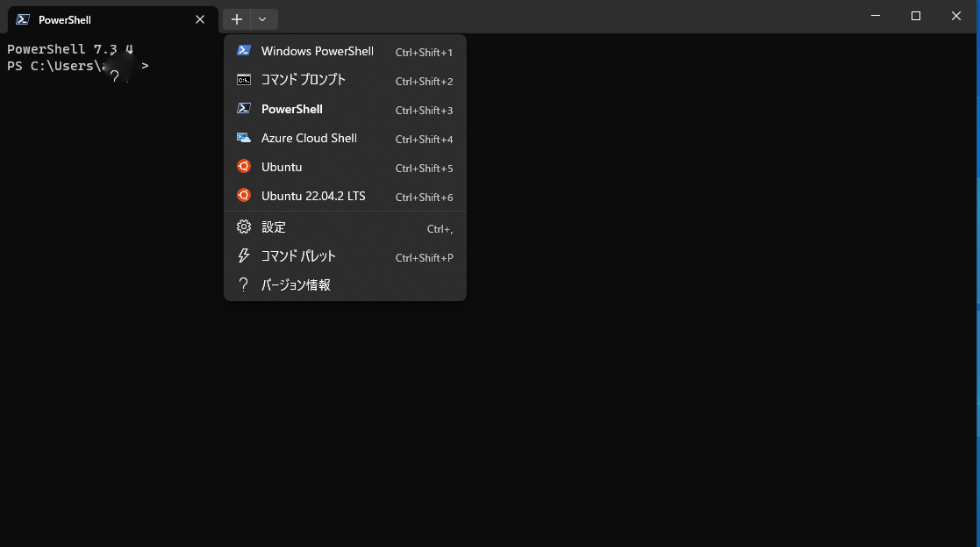Maximize the terminal window
This screenshot has width=980, height=547.
pyautogui.click(x=916, y=16)
